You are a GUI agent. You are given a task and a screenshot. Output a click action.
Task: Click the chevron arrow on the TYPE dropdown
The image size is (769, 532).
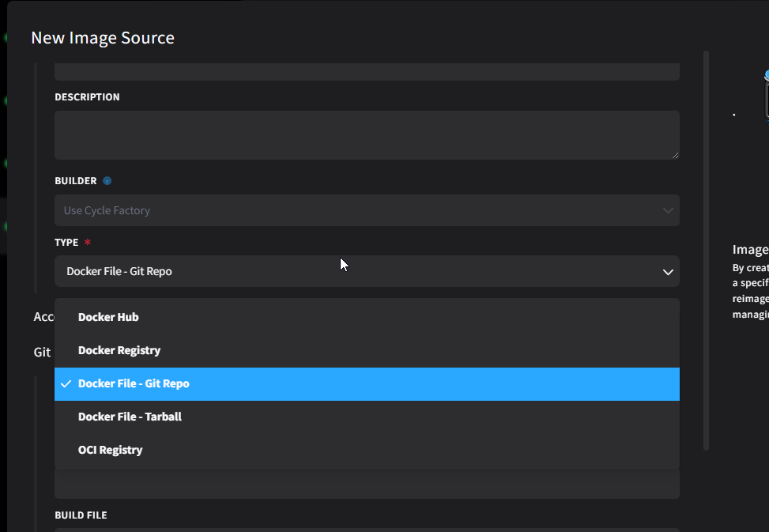668,272
